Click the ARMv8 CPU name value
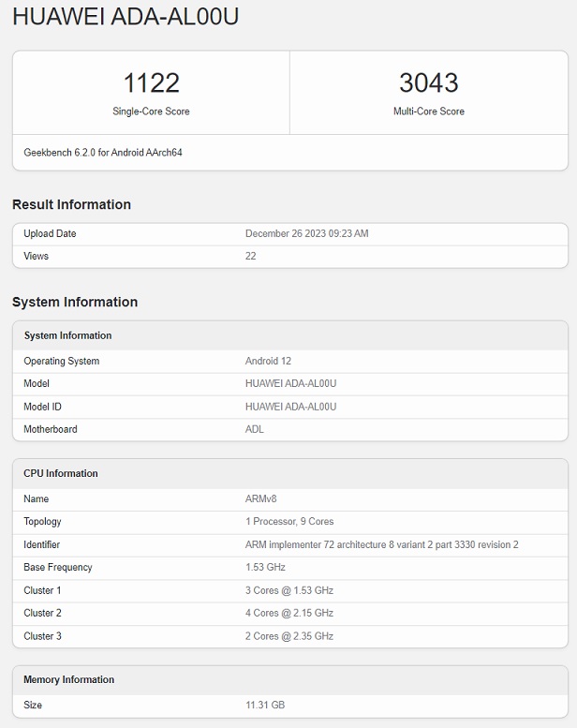Image resolution: width=577 pixels, height=728 pixels. point(259,498)
